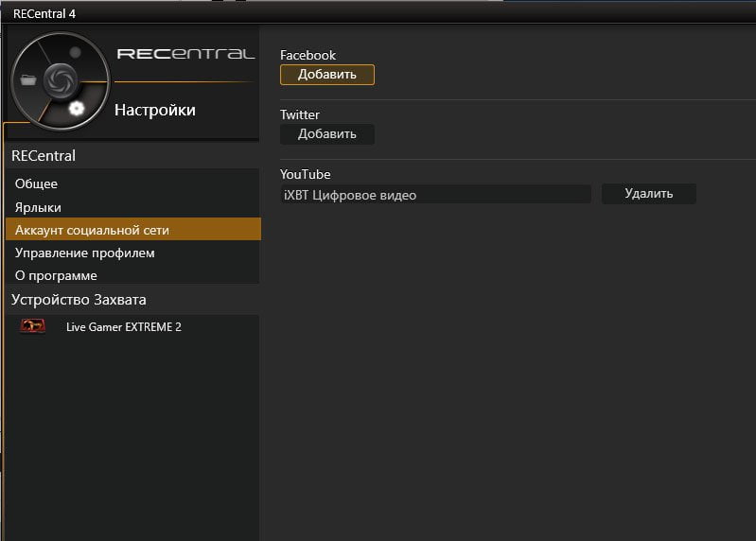
Task: Open the Общее settings section
Action: coord(133,183)
